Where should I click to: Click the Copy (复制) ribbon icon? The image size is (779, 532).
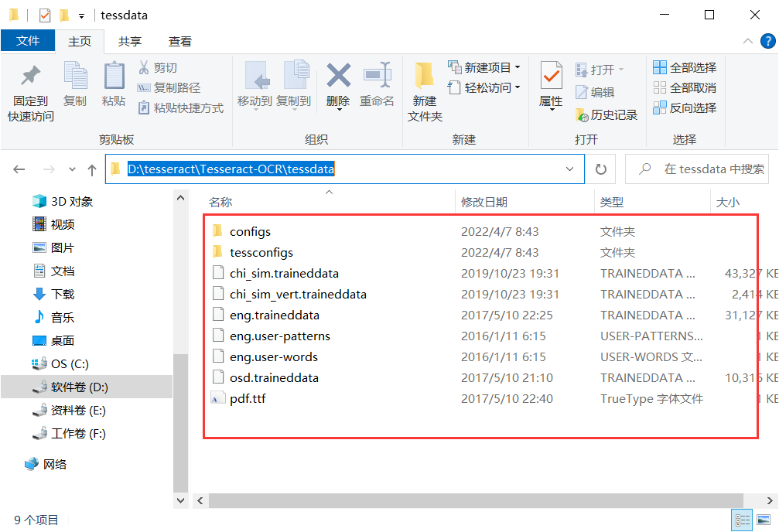(76, 76)
